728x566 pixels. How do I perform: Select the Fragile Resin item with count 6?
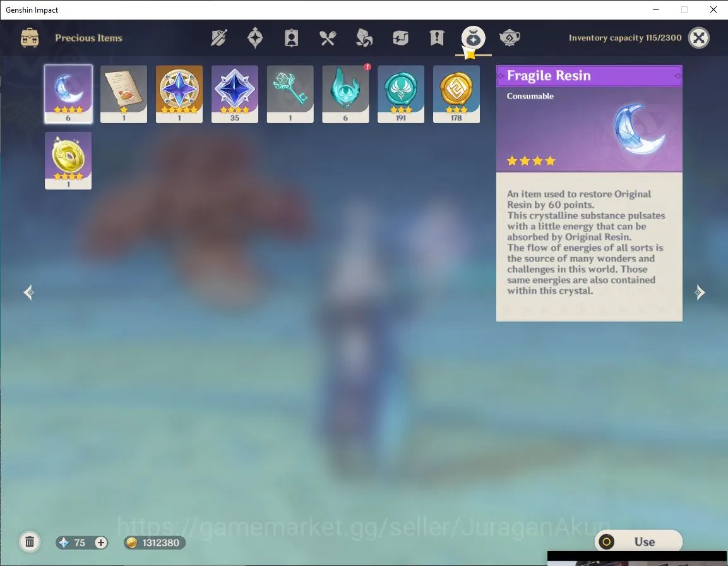coord(68,94)
